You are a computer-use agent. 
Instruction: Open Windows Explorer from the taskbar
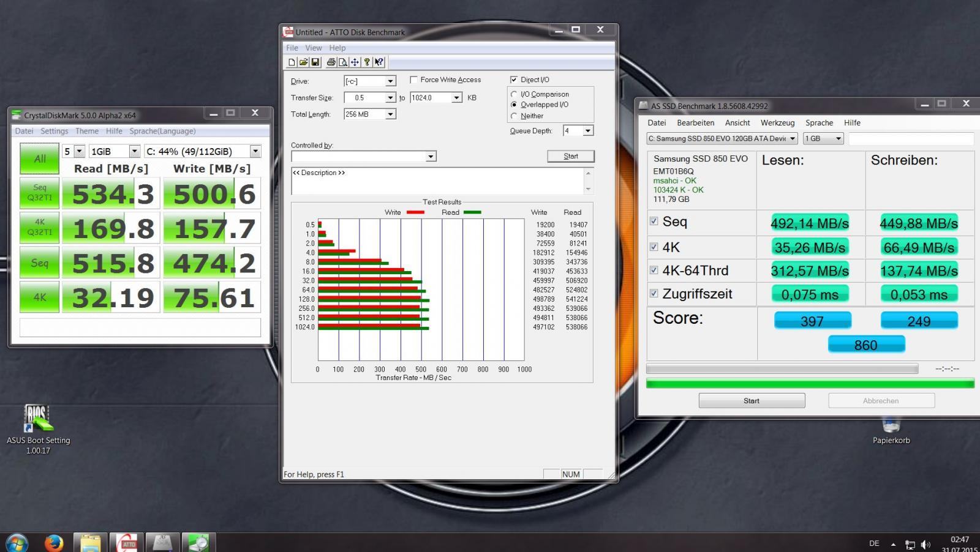(x=91, y=542)
